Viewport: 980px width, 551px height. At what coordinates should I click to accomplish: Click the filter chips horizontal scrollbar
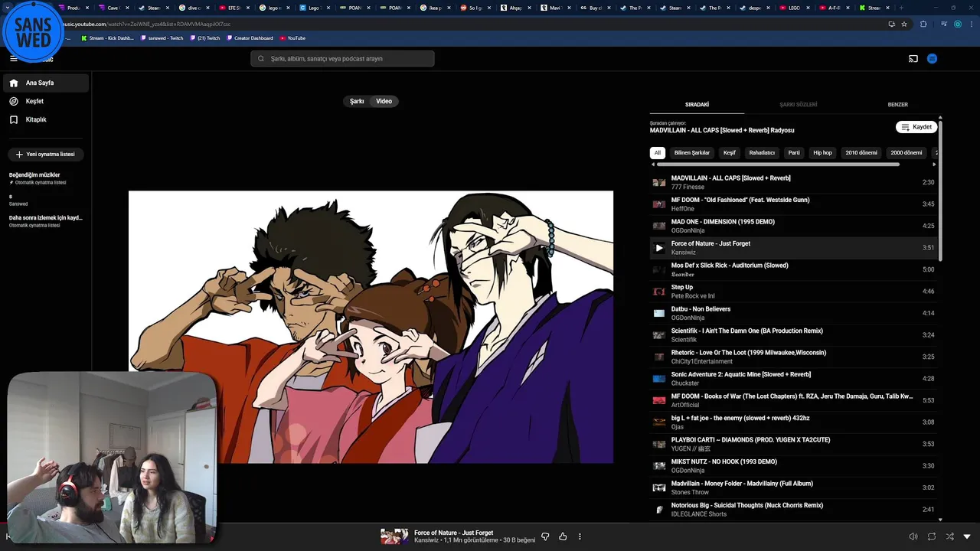(777, 164)
